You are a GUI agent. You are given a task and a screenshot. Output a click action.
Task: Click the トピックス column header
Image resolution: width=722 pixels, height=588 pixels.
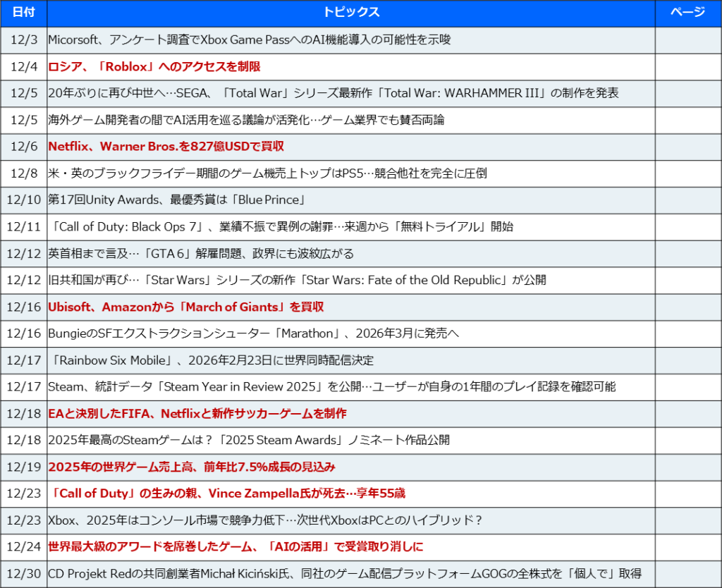pyautogui.click(x=350, y=13)
